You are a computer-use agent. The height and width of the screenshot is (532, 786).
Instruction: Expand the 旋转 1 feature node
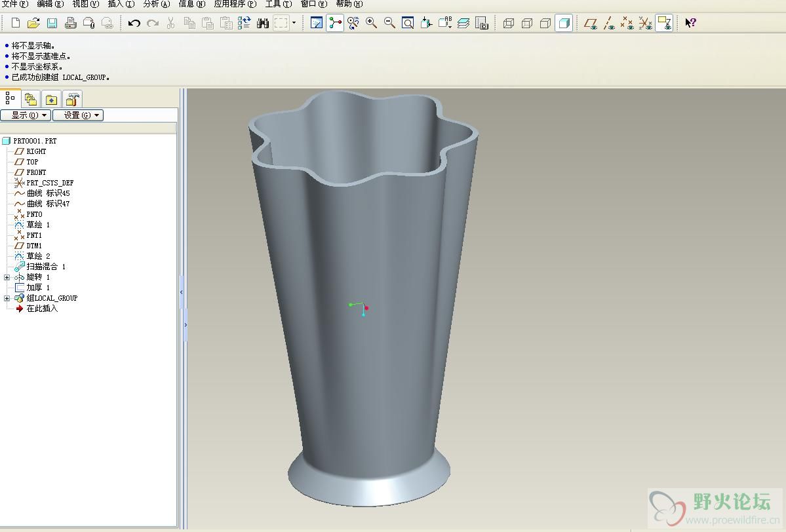click(x=7, y=277)
